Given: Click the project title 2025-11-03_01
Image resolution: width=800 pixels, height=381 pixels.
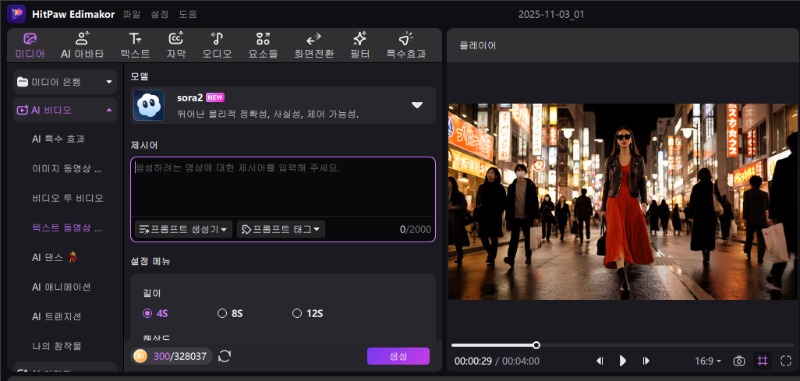Looking at the screenshot, I should coord(551,14).
